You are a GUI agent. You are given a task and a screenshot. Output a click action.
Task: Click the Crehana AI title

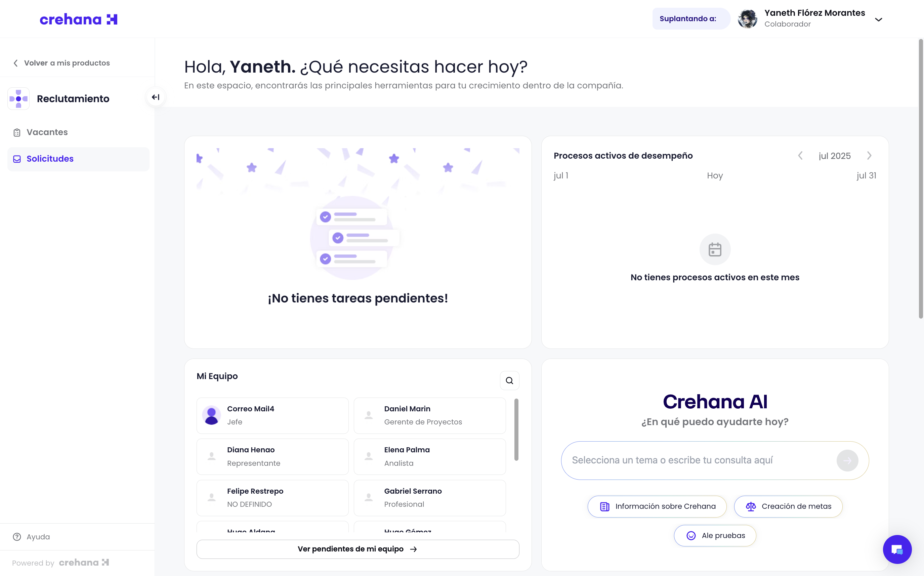pyautogui.click(x=715, y=402)
